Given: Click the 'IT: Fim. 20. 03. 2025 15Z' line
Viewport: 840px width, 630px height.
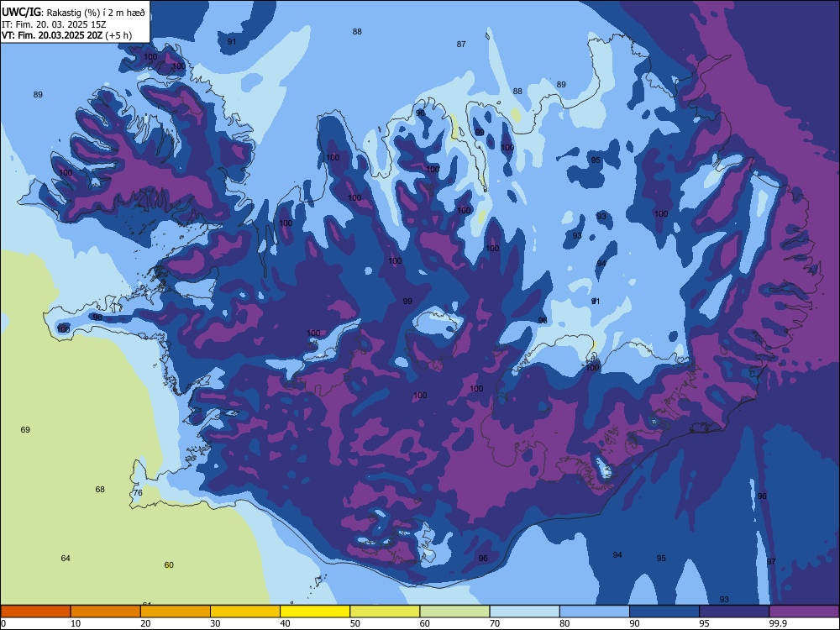Looking at the screenshot, I should [52, 24].
